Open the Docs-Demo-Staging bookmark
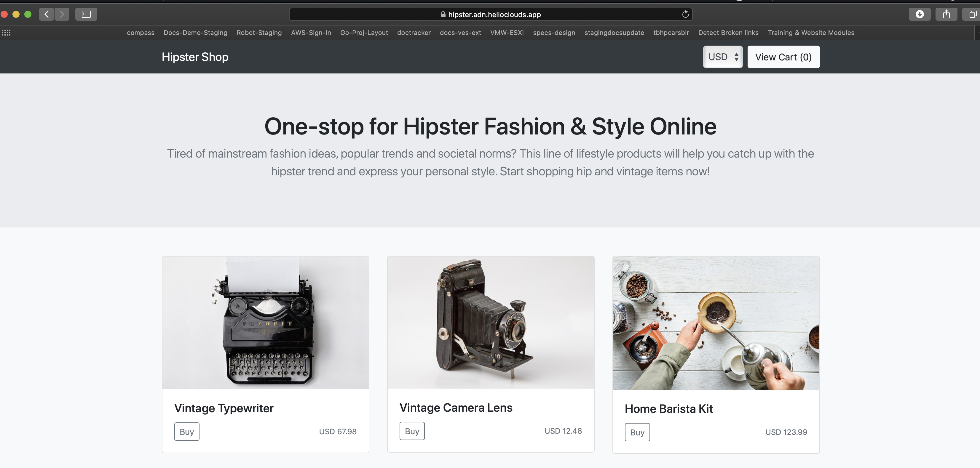The image size is (980, 468). (x=195, y=33)
